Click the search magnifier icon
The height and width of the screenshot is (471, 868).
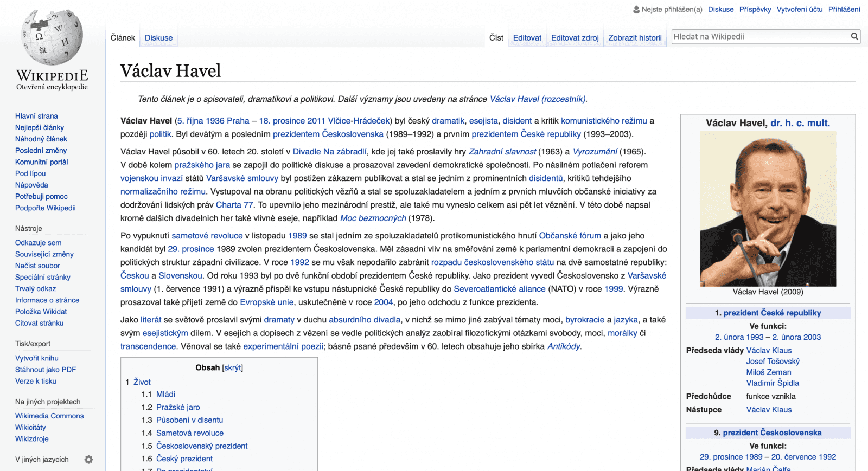pyautogui.click(x=854, y=36)
